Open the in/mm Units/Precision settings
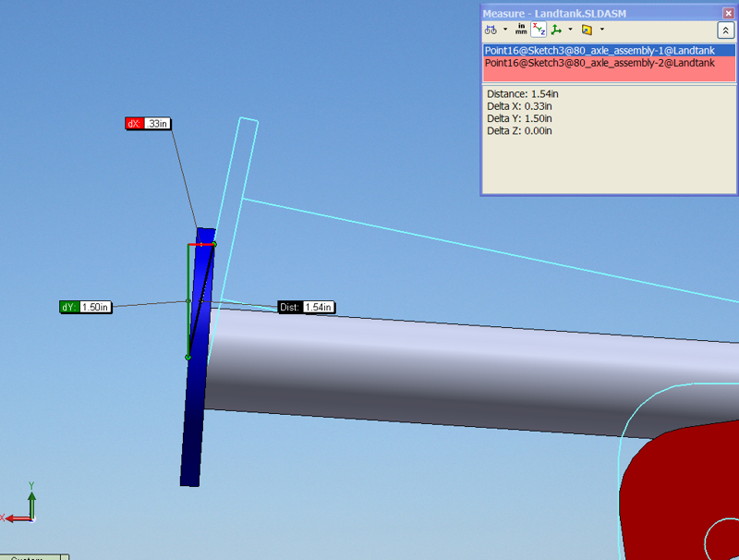The image size is (739, 560). point(521,30)
